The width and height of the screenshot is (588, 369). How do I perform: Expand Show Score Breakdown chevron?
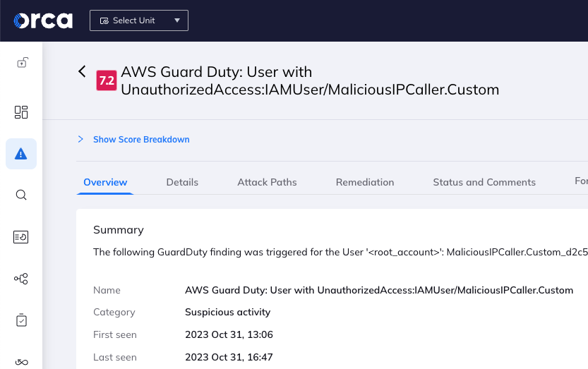click(80, 139)
